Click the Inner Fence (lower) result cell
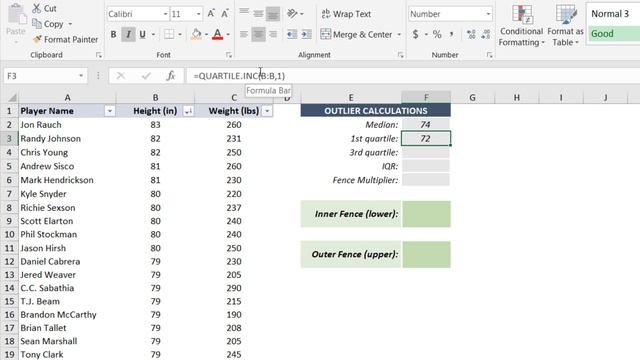This screenshot has height=360, width=640. (426, 214)
